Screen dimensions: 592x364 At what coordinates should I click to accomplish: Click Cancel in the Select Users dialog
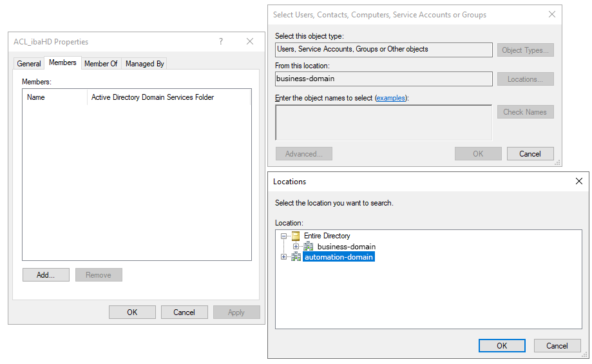(530, 154)
